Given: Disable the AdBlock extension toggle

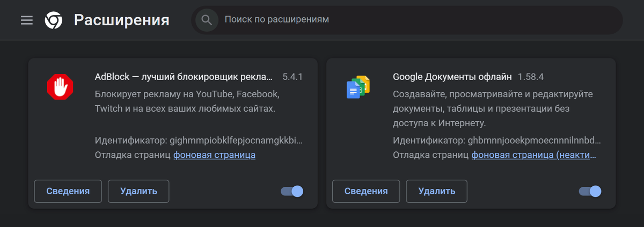Looking at the screenshot, I should click(292, 191).
